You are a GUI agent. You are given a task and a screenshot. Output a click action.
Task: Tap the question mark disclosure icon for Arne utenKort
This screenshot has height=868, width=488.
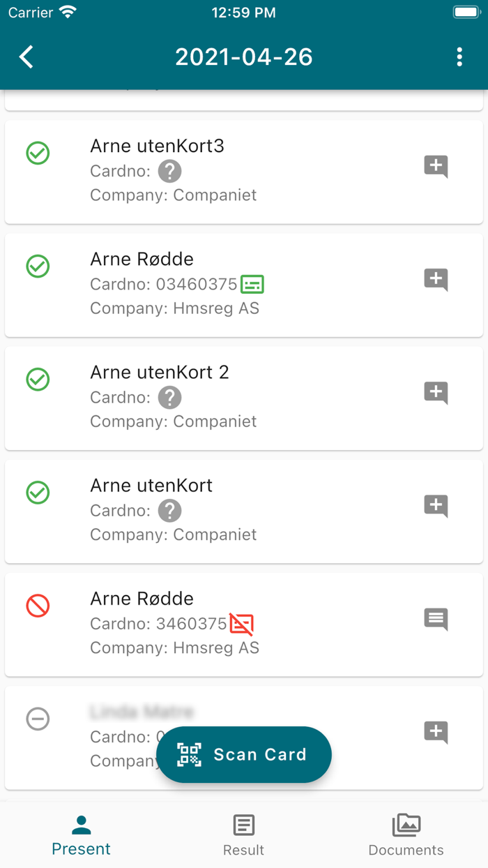(x=169, y=510)
